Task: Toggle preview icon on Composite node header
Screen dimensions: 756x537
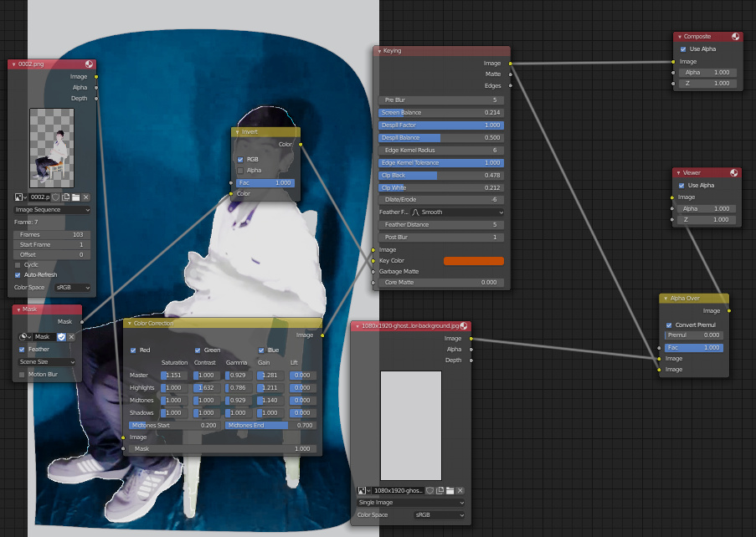Action: click(735, 37)
